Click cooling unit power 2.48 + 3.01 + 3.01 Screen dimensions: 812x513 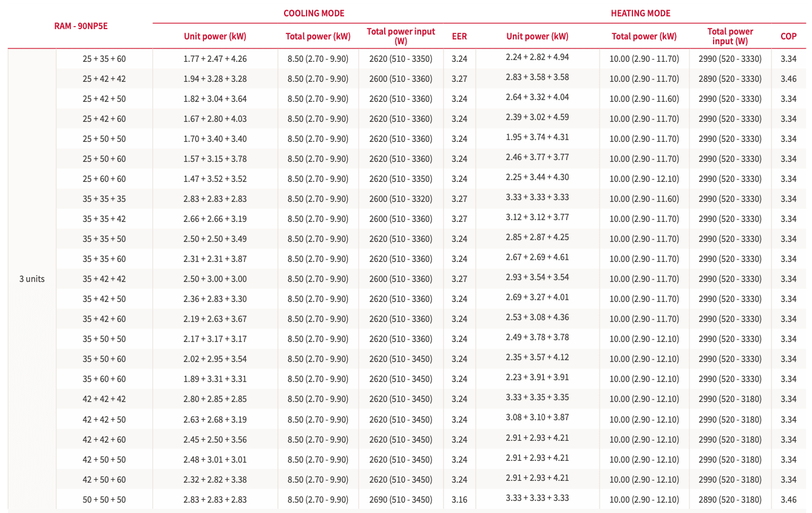[215, 460]
